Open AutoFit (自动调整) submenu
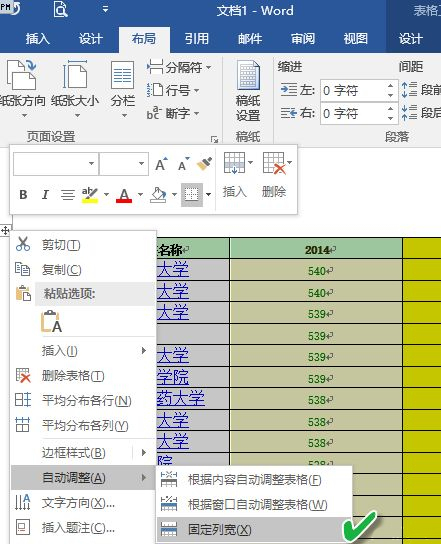The image size is (441, 544). 83,478
